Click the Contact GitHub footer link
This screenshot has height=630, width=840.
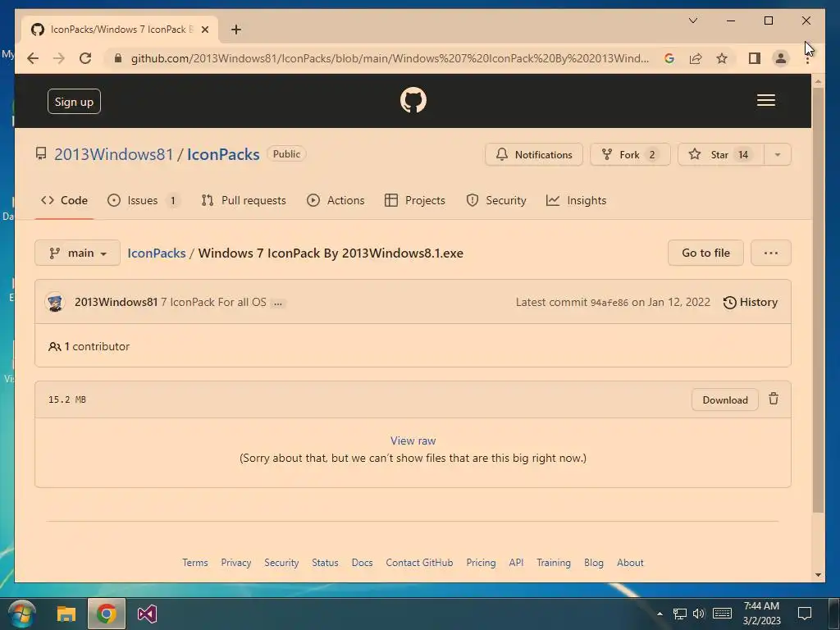click(x=419, y=563)
